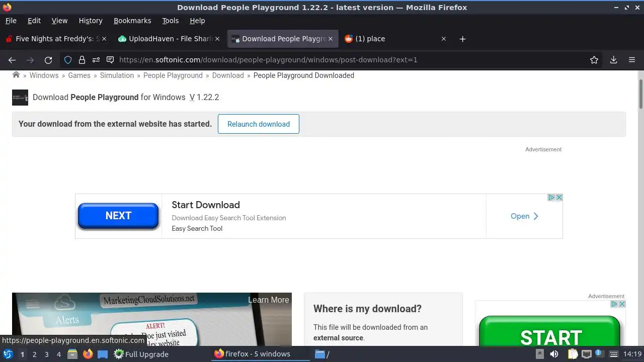Screen dimensions: 644x362
Task: Open the Firefox downloads panel
Action: [x=614, y=60]
